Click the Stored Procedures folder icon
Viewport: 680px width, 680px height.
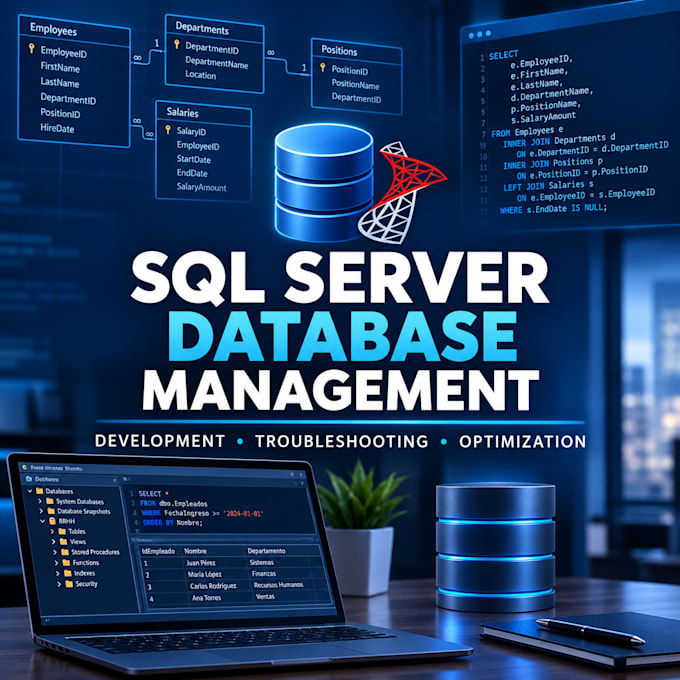(x=65, y=552)
